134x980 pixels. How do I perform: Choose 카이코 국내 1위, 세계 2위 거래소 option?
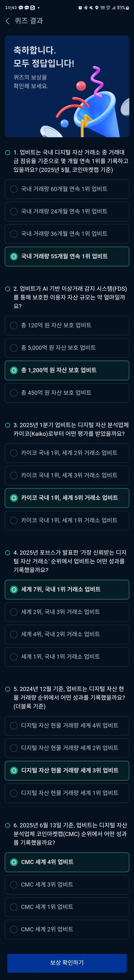coord(67,453)
